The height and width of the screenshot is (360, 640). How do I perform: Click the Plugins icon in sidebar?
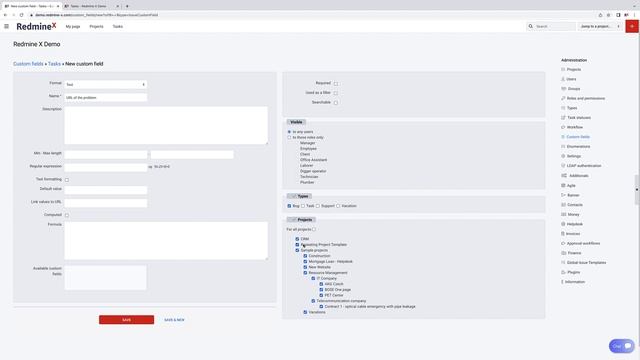pos(563,272)
